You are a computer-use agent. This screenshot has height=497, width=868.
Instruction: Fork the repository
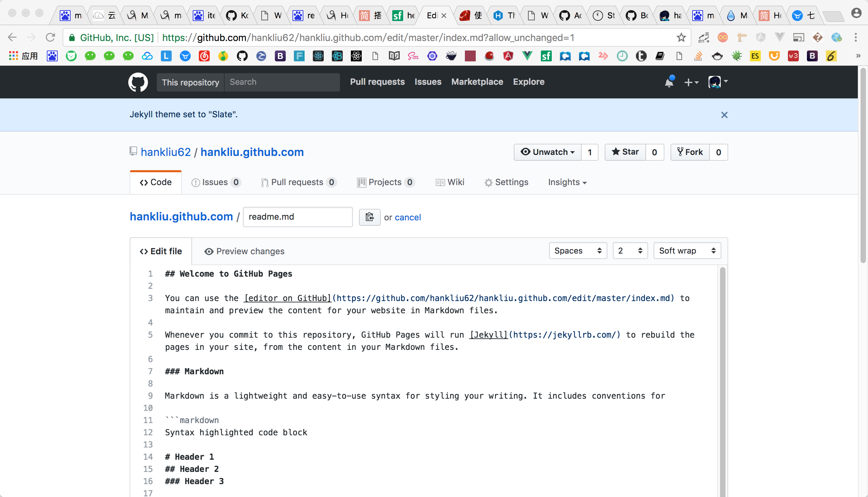tap(690, 152)
